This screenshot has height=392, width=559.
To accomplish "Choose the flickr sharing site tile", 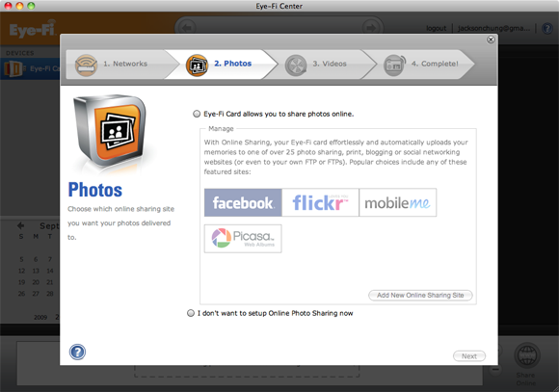I will coord(320,202).
